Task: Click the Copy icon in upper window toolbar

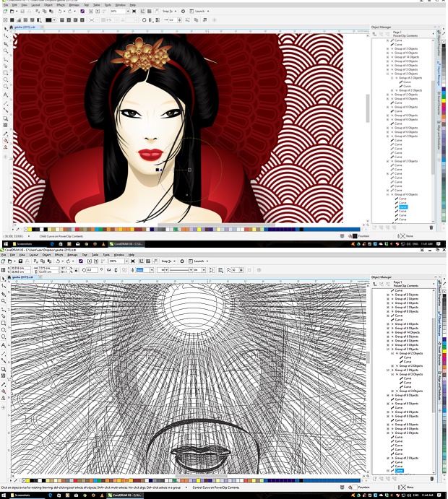Action: click(45, 11)
